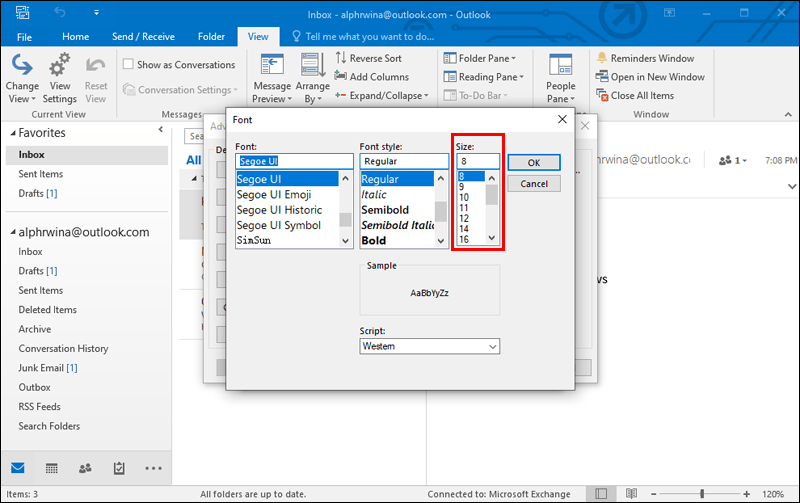Viewport: 800px width, 503px height.
Task: Open Message Preview options
Action: coord(272,78)
